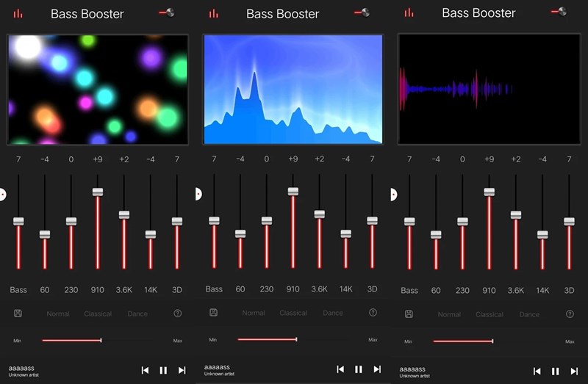Skip to next track in left panel
The height and width of the screenshot is (384, 588).
point(182,370)
